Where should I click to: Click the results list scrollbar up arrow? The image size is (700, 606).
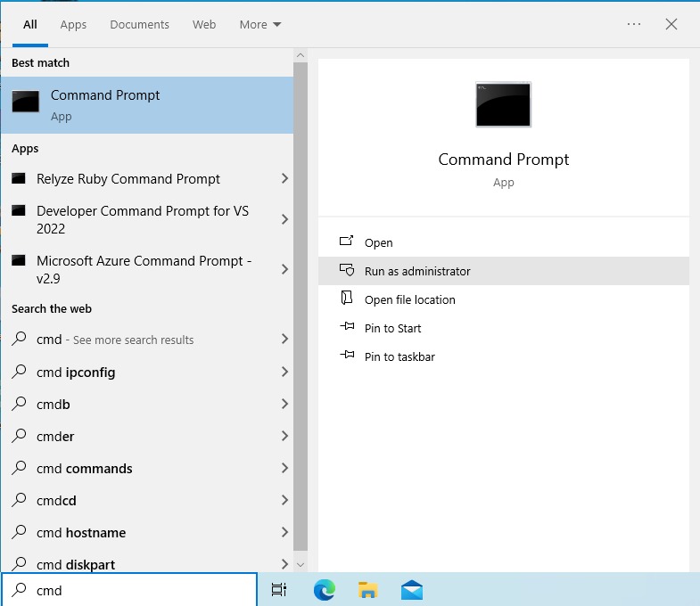click(301, 55)
